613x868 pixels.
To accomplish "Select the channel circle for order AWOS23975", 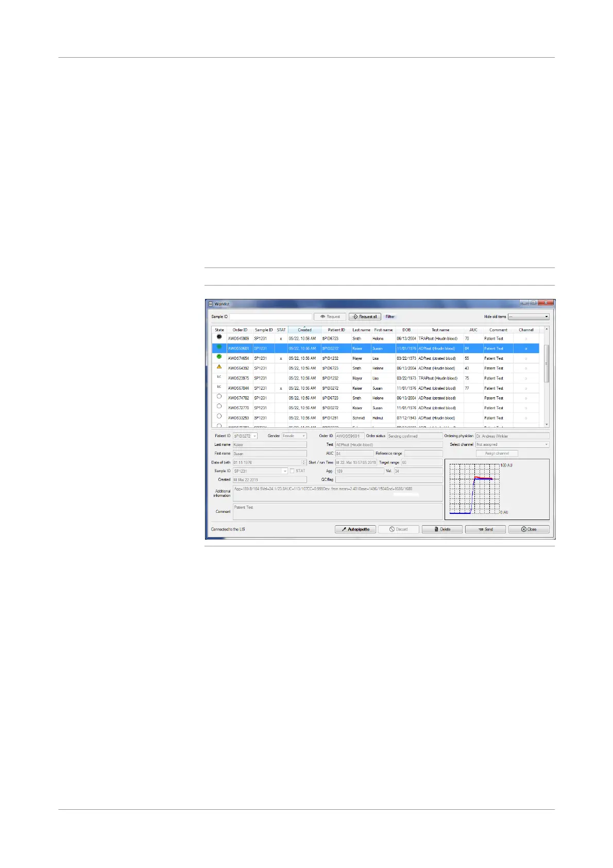I will tap(526, 378).
